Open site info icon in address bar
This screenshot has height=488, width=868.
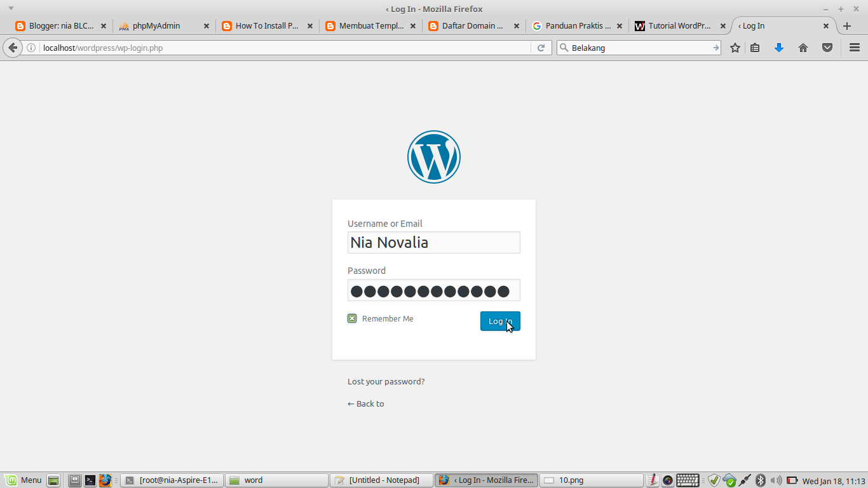pos(31,48)
